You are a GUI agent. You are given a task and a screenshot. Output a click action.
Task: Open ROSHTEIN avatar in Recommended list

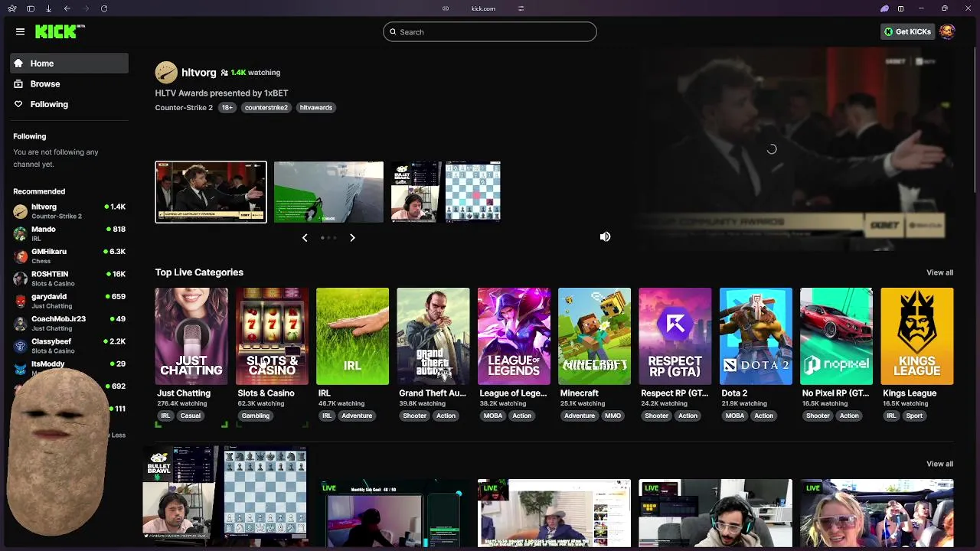tap(20, 278)
